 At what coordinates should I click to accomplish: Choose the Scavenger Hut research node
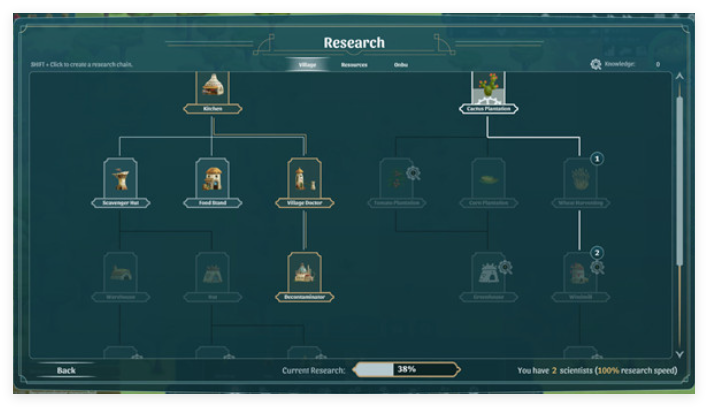click(x=120, y=180)
